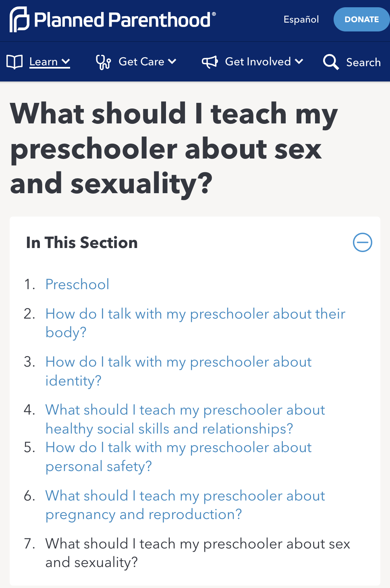Click the magnifying glass search icon
This screenshot has width=390, height=588.
pyautogui.click(x=331, y=62)
